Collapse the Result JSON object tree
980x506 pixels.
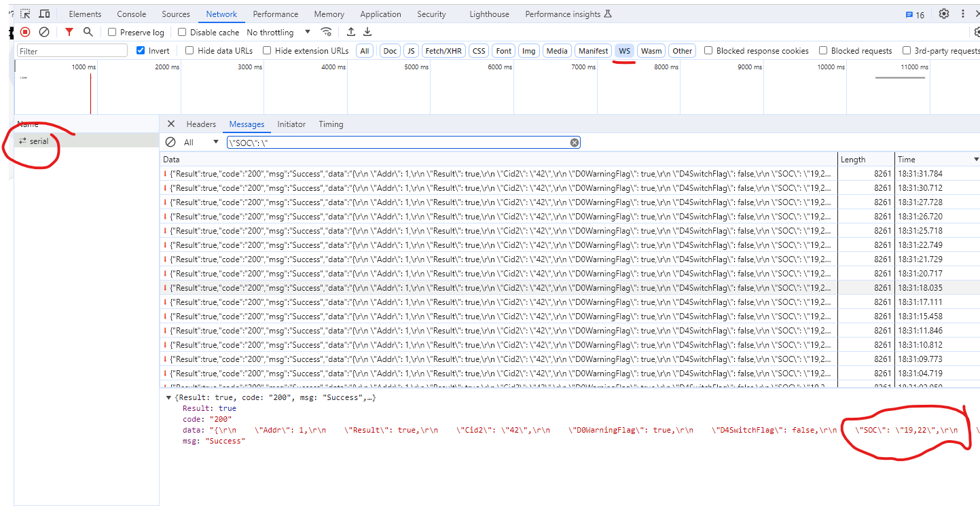coord(168,397)
